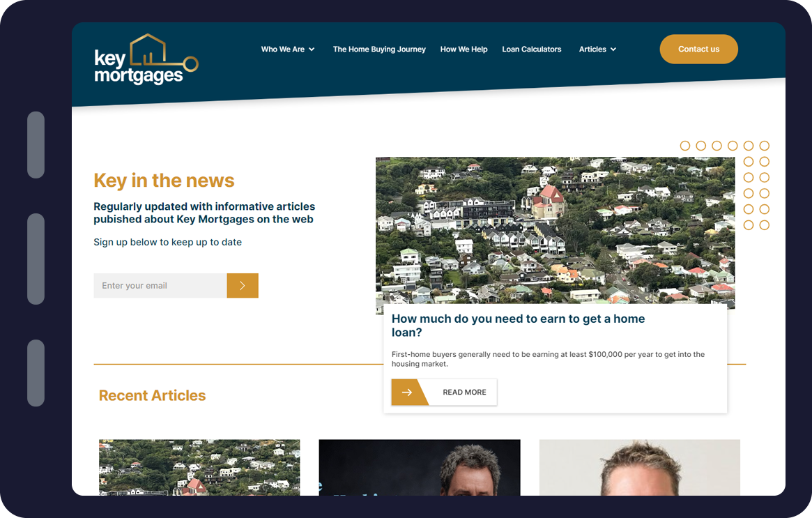Click the Key Mortgages logo
812x518 pixels.
click(146, 60)
